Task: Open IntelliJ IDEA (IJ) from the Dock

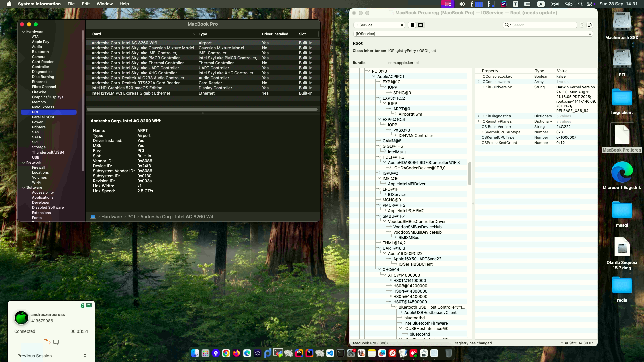Action: pyautogui.click(x=309, y=353)
